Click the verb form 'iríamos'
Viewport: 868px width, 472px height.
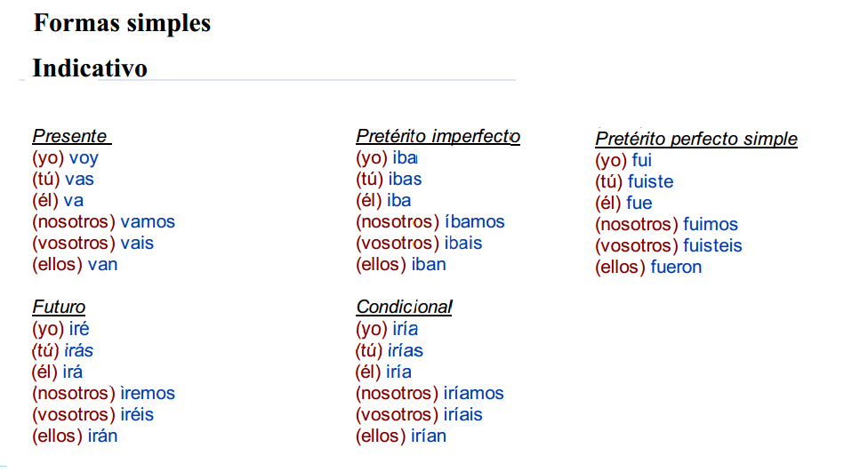473,393
